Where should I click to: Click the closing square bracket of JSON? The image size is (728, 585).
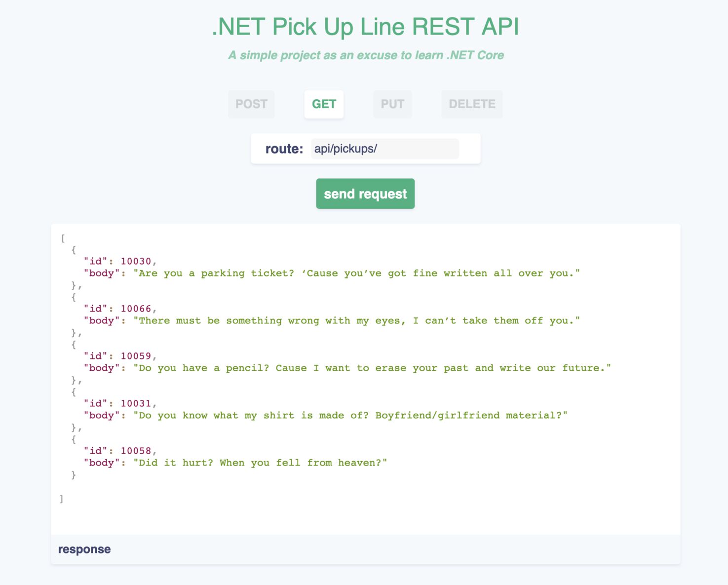click(x=62, y=499)
